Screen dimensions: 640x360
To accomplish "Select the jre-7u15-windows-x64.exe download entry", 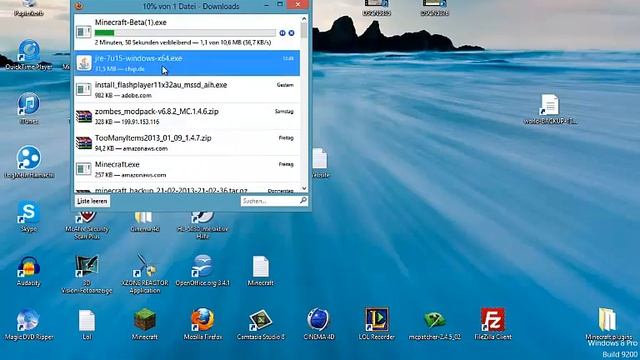I will point(187,63).
